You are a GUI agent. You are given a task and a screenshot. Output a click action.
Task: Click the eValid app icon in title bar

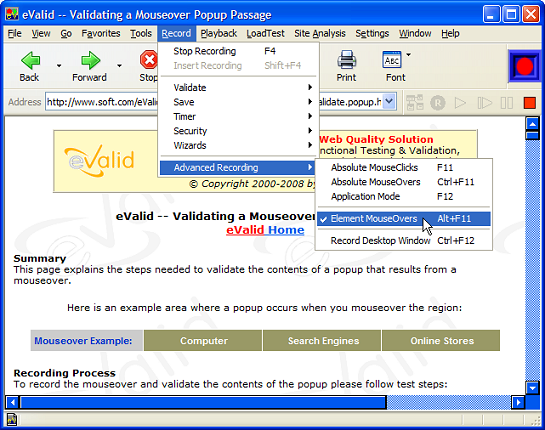(x=12, y=14)
